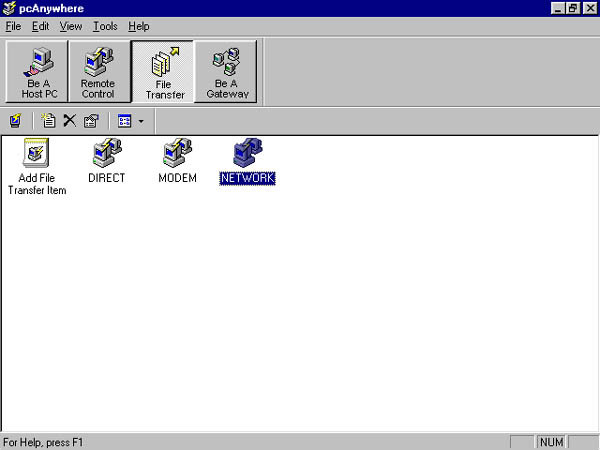
Task: Open the Add File Transfer Item icon
Action: (36, 153)
